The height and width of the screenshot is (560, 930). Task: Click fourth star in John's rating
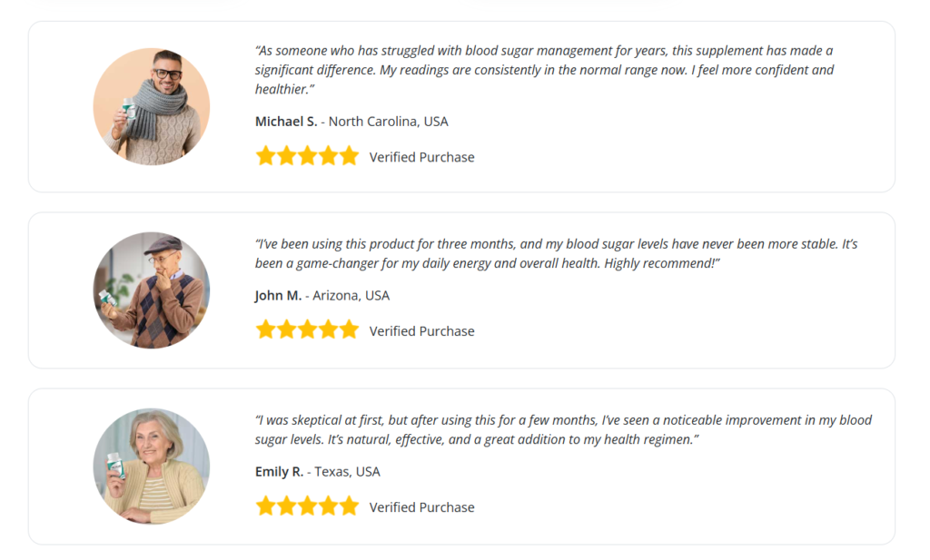click(328, 330)
